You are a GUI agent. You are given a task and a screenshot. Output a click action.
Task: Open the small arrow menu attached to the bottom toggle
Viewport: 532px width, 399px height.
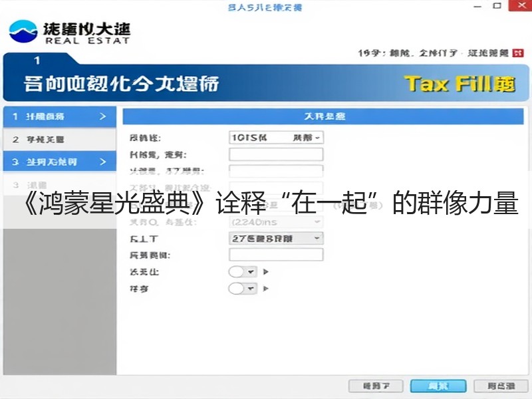[x=251, y=289]
